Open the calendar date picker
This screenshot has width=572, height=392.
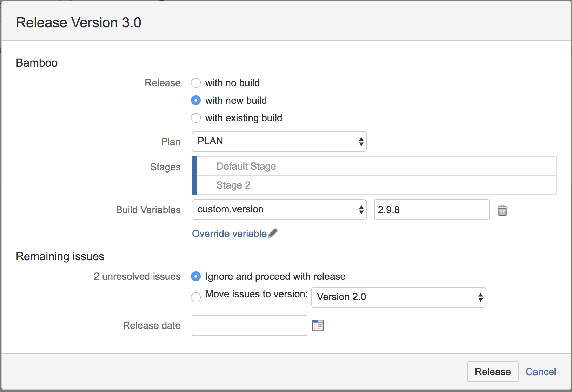pos(318,325)
